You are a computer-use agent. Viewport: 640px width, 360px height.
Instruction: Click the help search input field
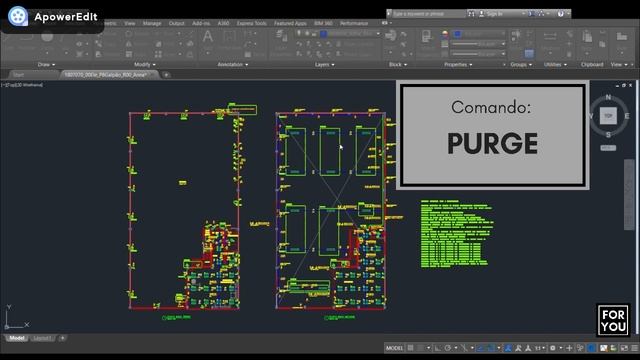(x=429, y=14)
